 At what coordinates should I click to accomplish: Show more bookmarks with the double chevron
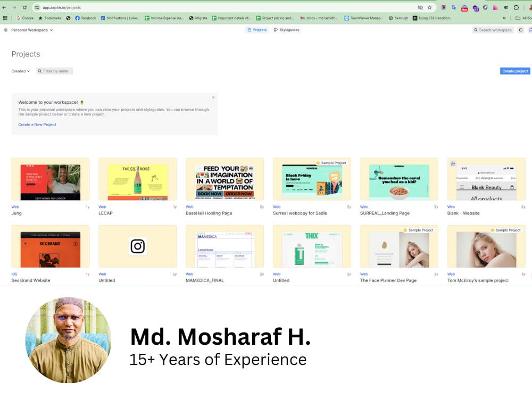click(504, 18)
